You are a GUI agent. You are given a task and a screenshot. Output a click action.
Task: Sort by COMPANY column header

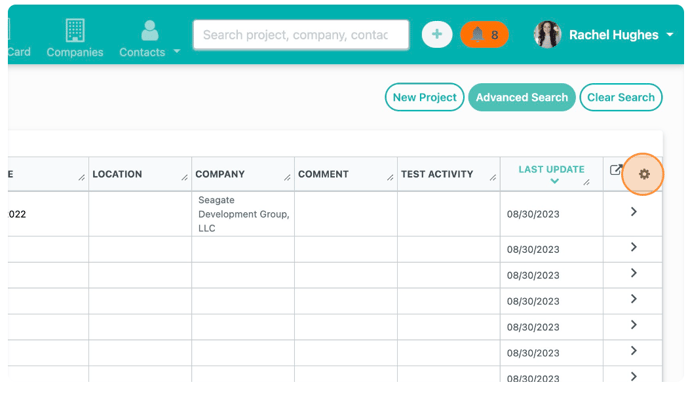click(x=220, y=174)
